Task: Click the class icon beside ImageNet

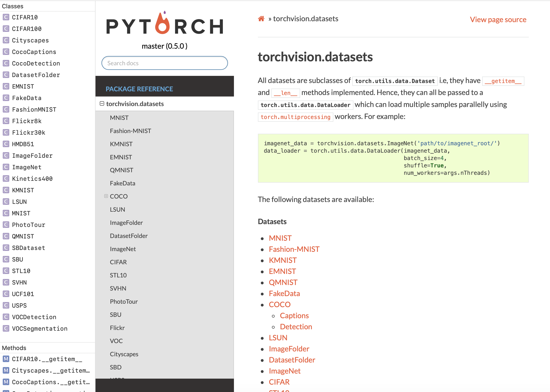Action: click(6, 167)
